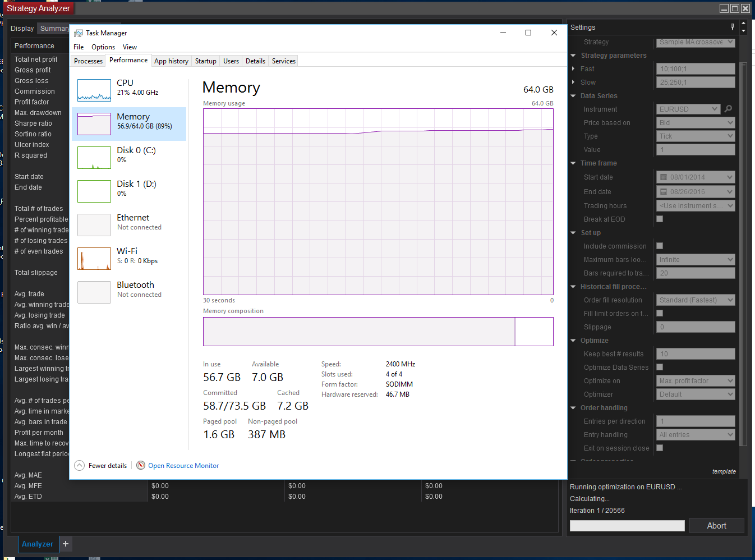Open the Options menu in Task Manager
The width and height of the screenshot is (755, 560).
click(x=103, y=47)
